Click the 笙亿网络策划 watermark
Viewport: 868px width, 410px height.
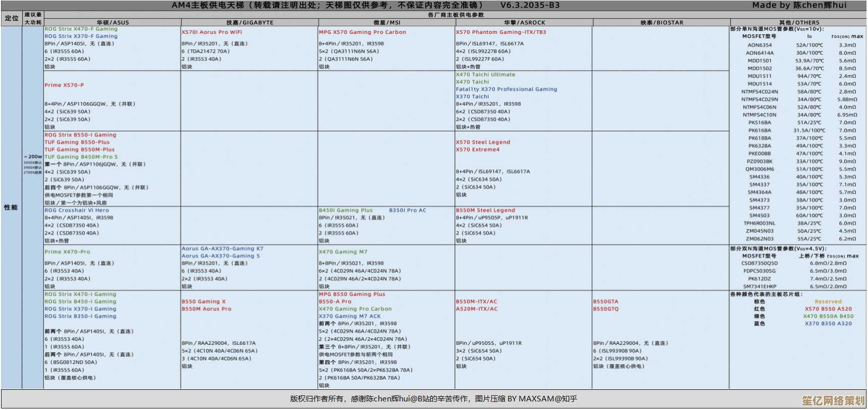point(833,401)
